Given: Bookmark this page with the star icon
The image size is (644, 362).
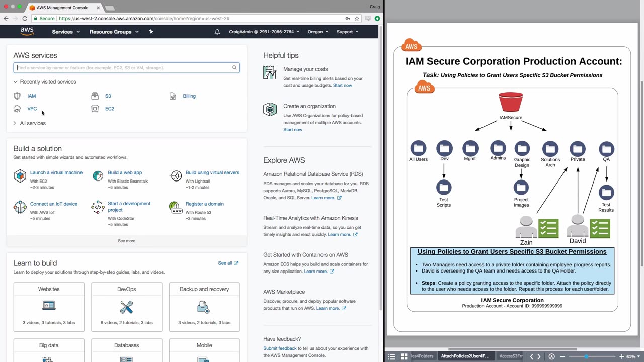Looking at the screenshot, I should pyautogui.click(x=357, y=19).
